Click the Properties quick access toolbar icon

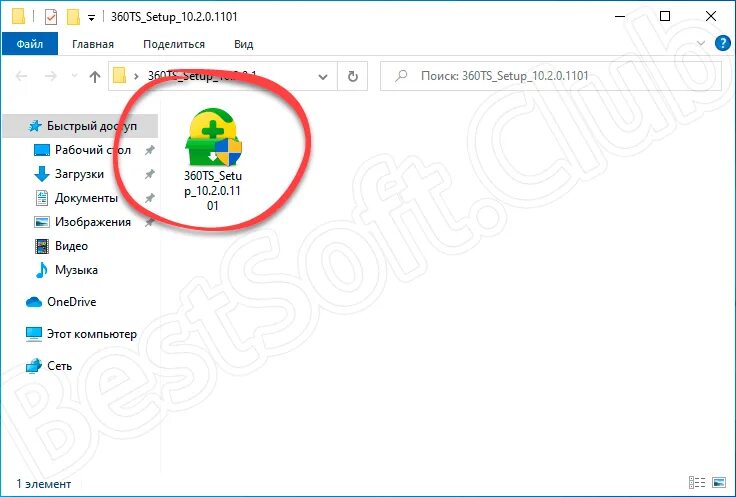pyautogui.click(x=51, y=17)
